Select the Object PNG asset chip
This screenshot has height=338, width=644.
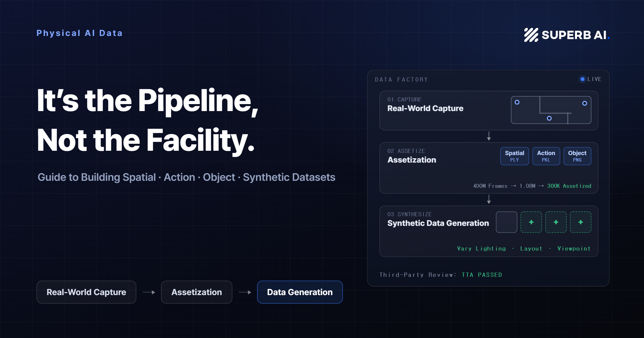(577, 156)
